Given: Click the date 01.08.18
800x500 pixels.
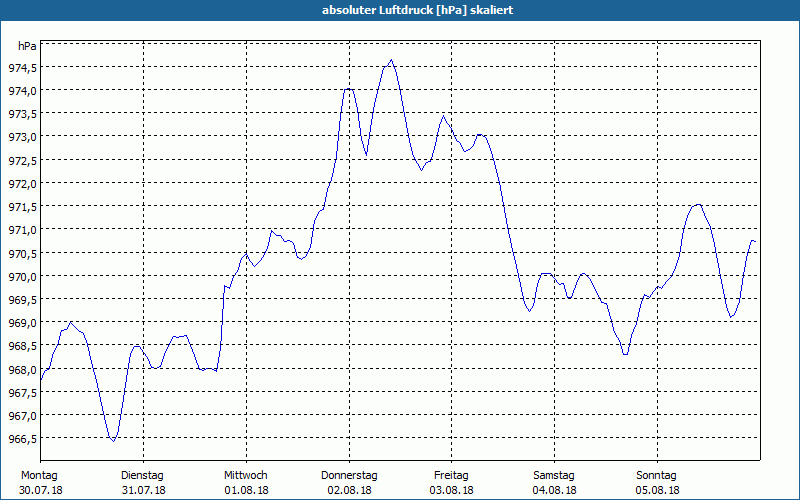Looking at the screenshot, I should point(246,490).
